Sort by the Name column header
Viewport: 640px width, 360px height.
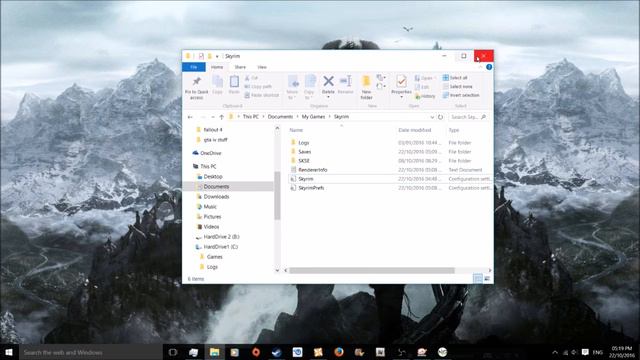[x=296, y=130]
